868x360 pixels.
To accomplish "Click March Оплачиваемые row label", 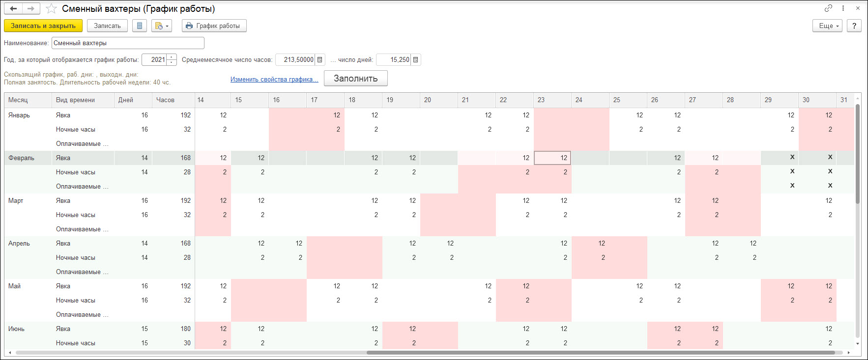I will coord(82,229).
